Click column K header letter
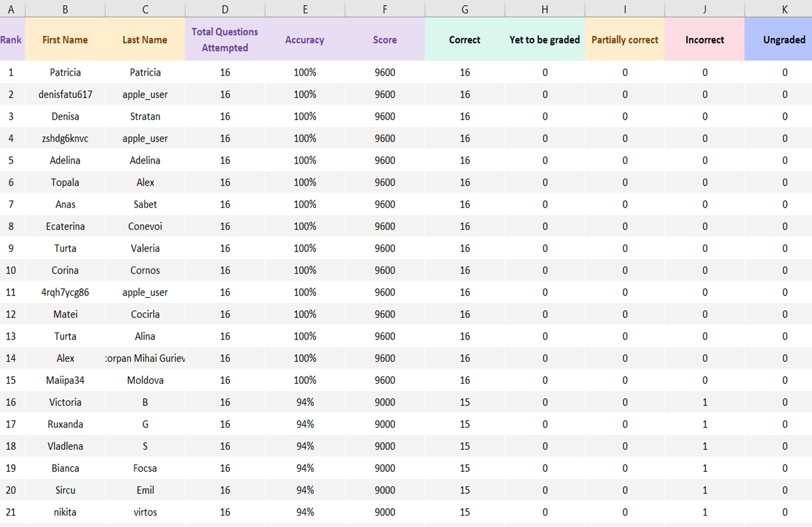 click(x=784, y=9)
